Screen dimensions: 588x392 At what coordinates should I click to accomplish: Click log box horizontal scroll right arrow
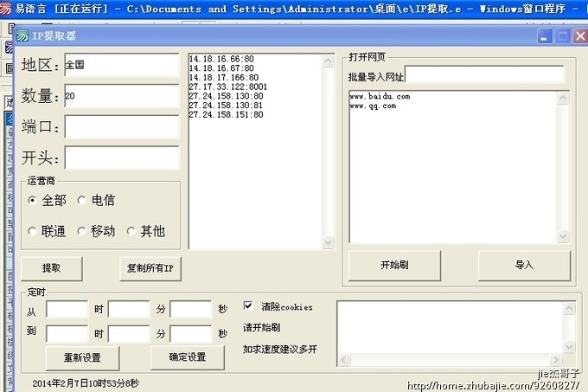pos(556,360)
